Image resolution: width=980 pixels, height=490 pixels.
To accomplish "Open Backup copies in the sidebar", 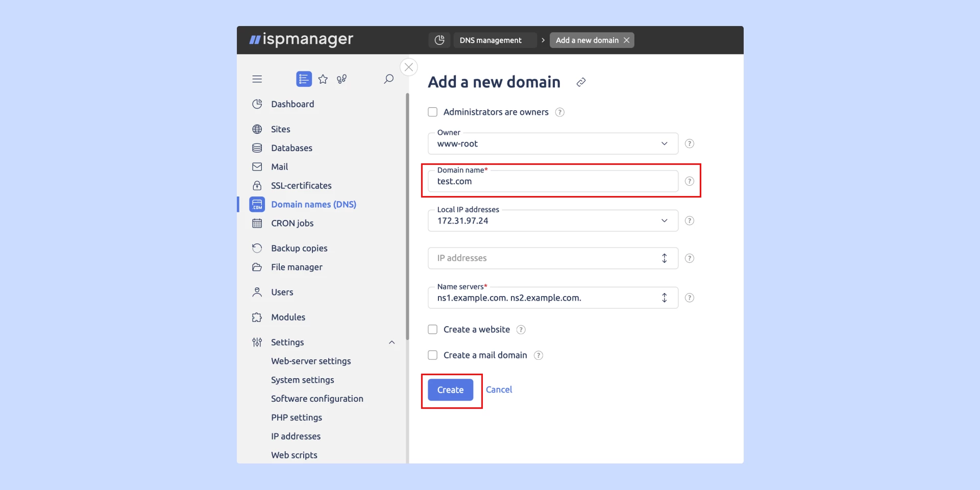I will (x=299, y=248).
